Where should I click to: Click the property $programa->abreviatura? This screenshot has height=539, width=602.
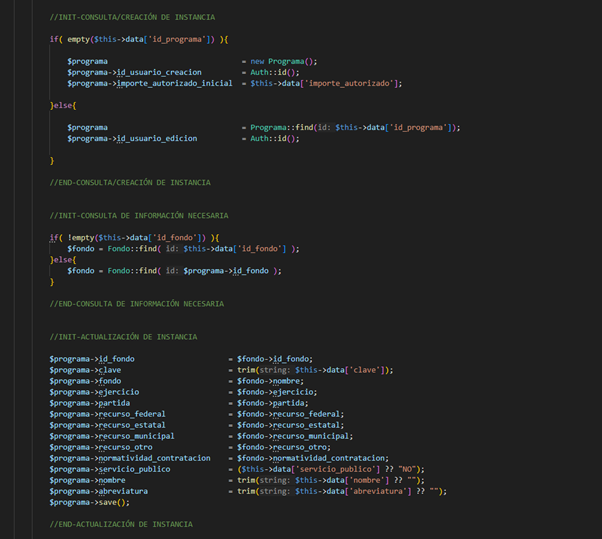click(x=99, y=491)
